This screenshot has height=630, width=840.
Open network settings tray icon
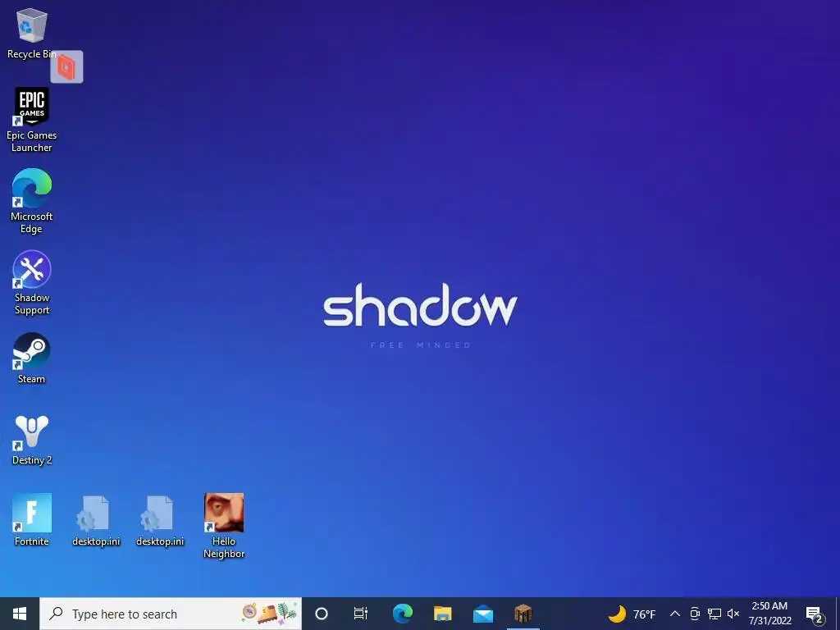coord(714,614)
